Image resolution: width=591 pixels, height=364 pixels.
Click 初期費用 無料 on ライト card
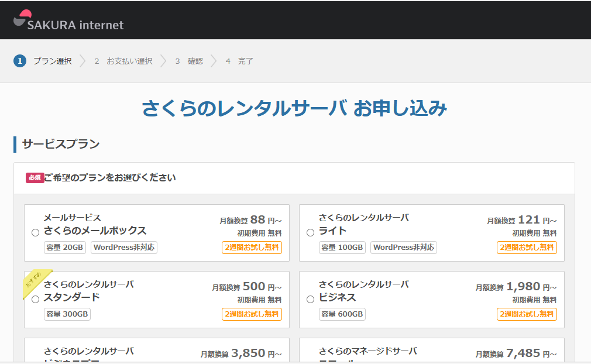[x=534, y=233]
